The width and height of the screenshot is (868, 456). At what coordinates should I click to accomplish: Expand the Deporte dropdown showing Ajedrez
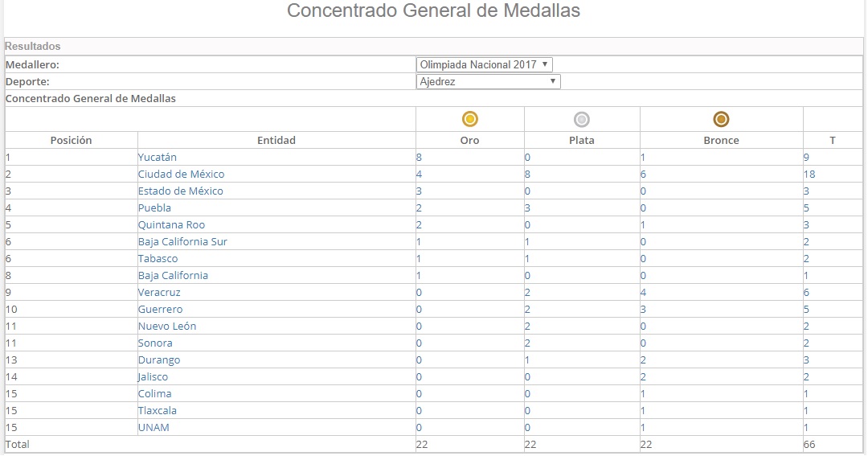(x=488, y=81)
